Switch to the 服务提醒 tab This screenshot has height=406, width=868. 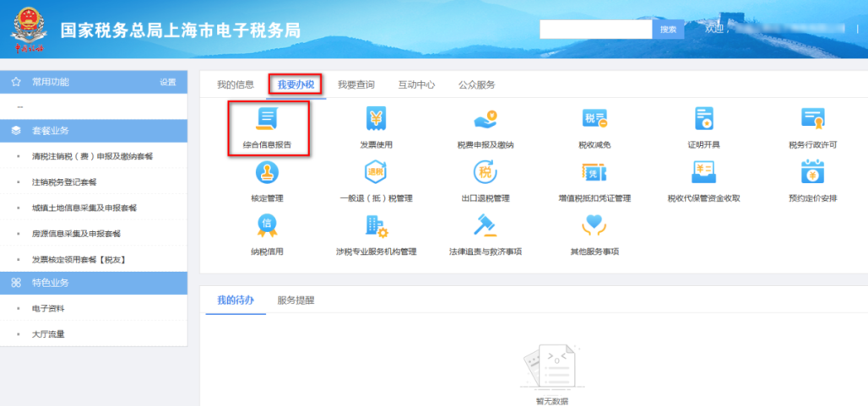pos(296,300)
